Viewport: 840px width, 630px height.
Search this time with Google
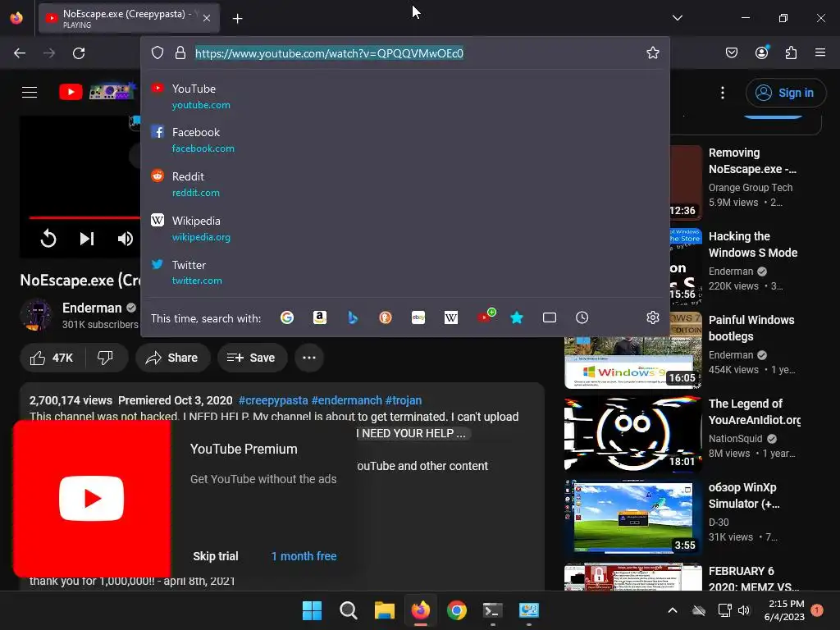click(287, 317)
